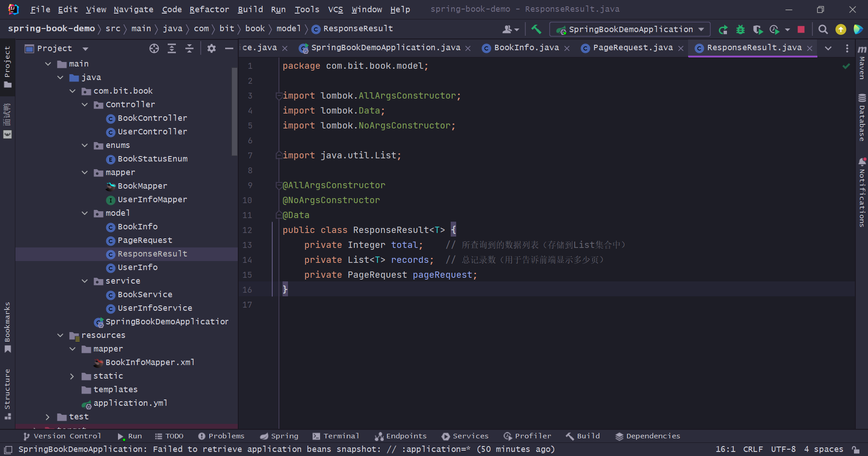Select opened file locate target icon
The height and width of the screenshot is (456, 868).
154,48
